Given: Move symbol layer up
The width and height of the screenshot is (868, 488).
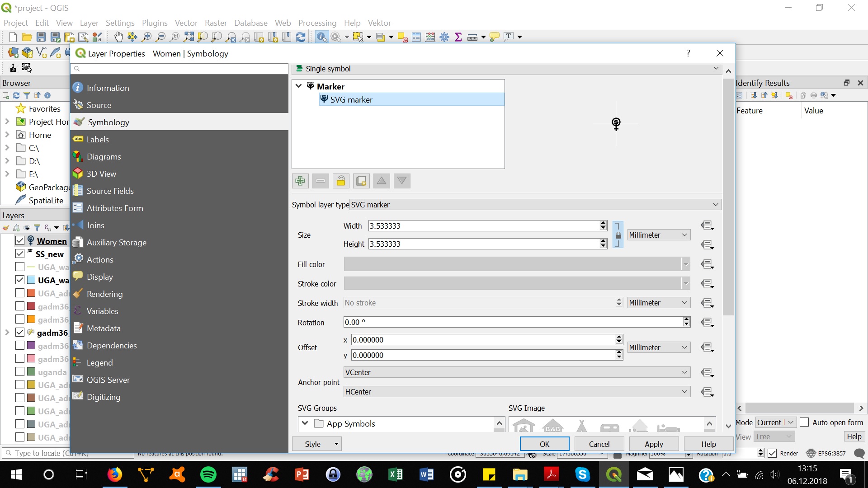Looking at the screenshot, I should coord(382,181).
